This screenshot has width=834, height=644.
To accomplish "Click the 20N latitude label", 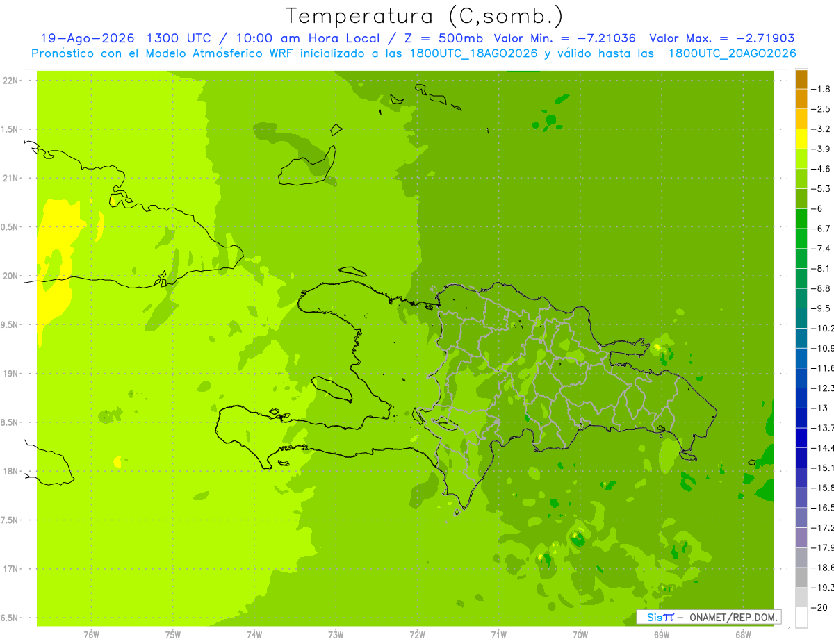I will tap(10, 276).
